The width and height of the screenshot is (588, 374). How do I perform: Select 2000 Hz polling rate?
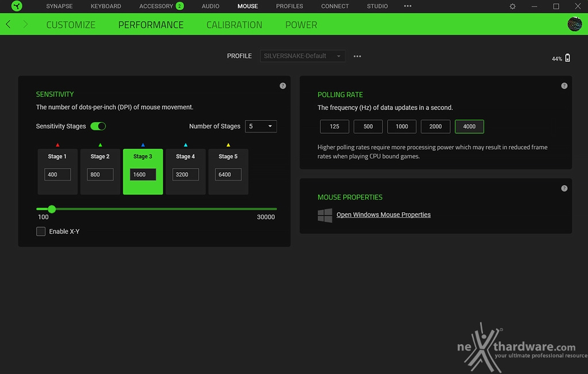coord(435,127)
